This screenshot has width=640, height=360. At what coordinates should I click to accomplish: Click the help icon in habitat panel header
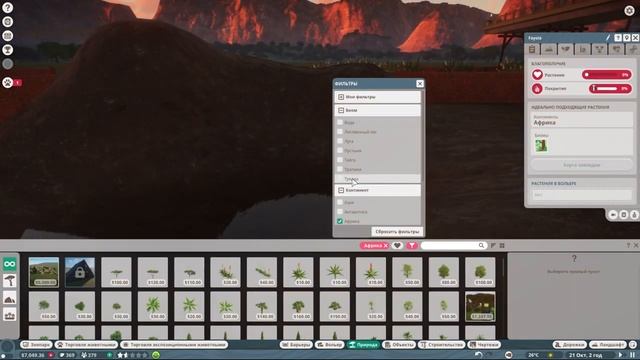click(x=618, y=38)
